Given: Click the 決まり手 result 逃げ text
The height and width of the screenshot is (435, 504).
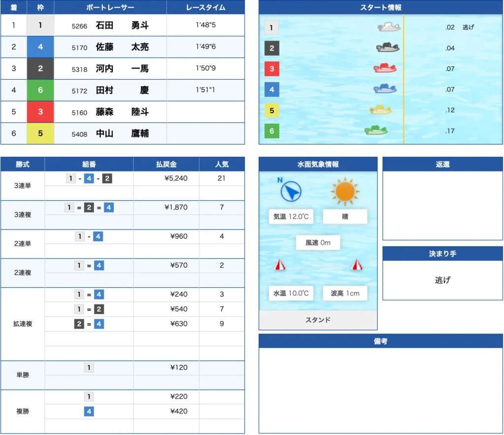Looking at the screenshot, I should click(442, 280).
